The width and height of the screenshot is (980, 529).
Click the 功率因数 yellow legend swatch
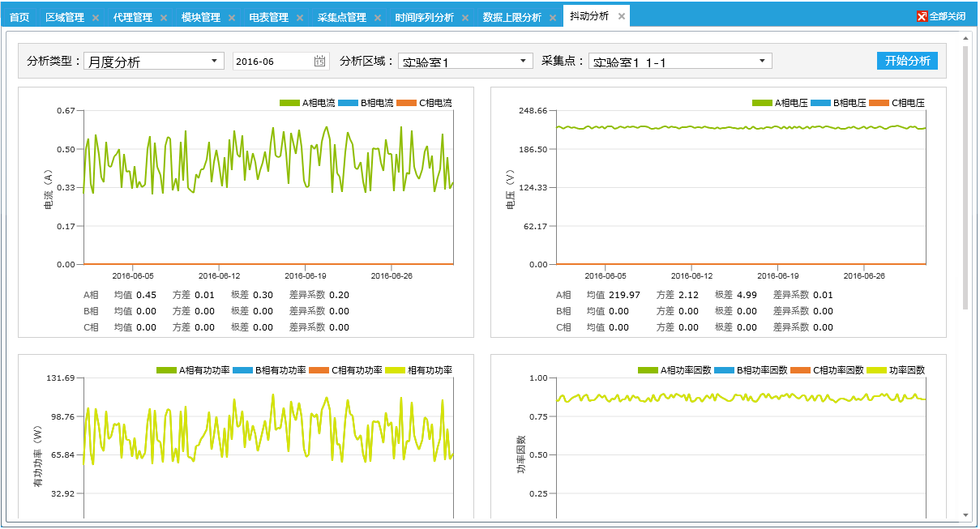pyautogui.click(x=877, y=370)
